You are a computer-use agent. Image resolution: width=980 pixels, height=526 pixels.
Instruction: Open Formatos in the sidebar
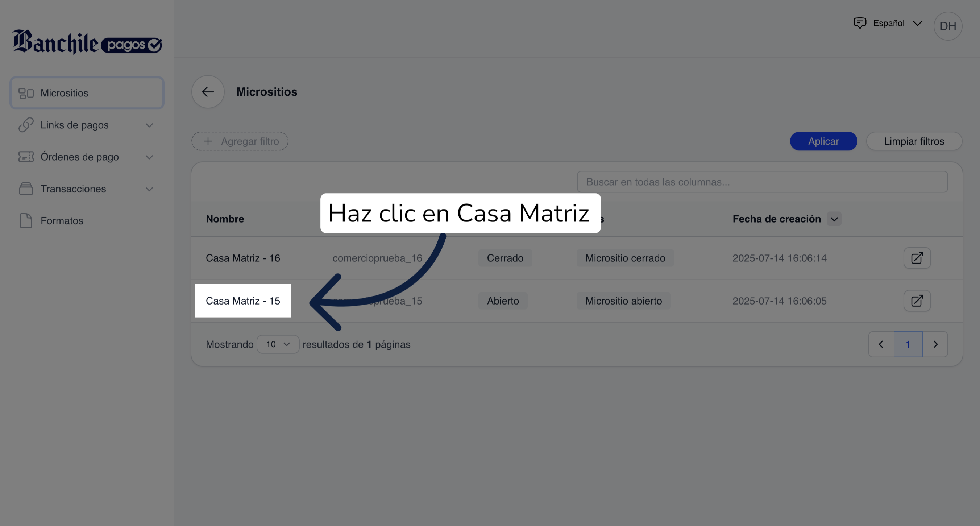click(x=87, y=221)
